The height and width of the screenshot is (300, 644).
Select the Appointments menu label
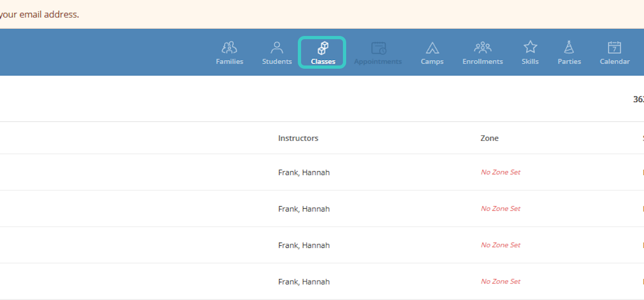378,62
